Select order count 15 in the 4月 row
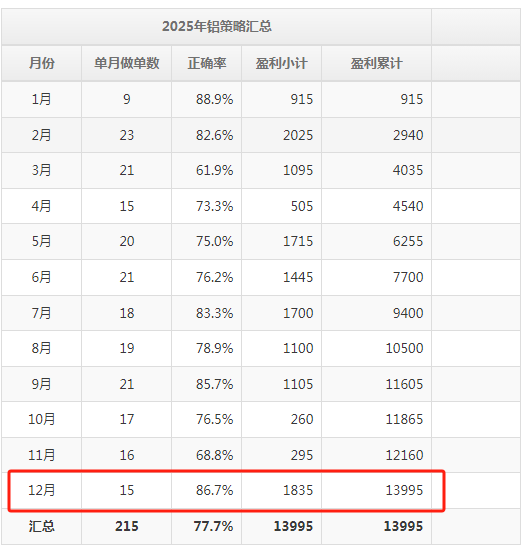 coord(128,207)
